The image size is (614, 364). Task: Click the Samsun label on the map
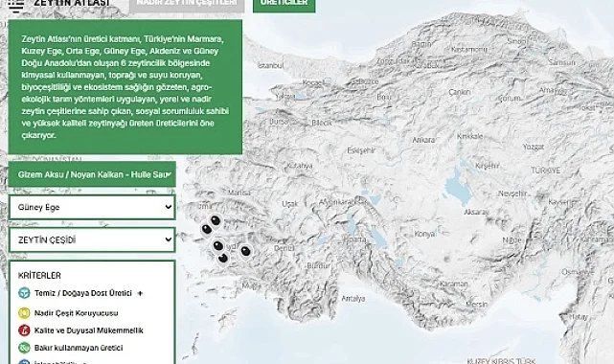click(562, 62)
